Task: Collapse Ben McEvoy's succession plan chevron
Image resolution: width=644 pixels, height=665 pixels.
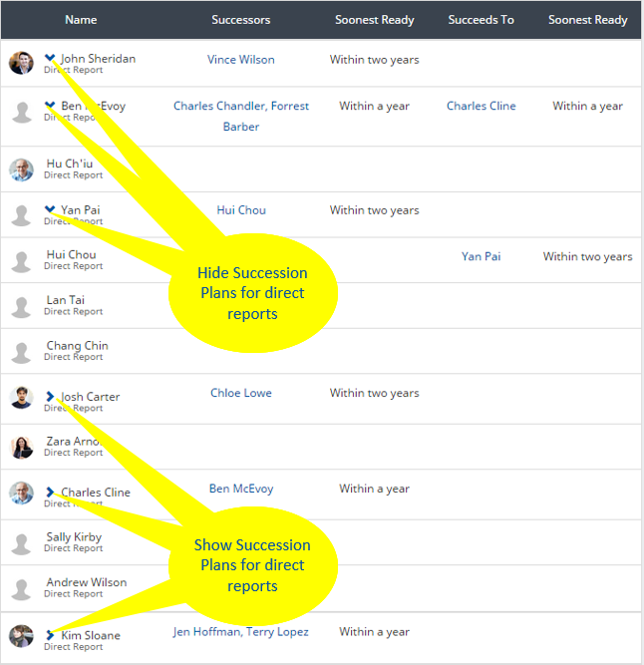Action: [x=50, y=105]
